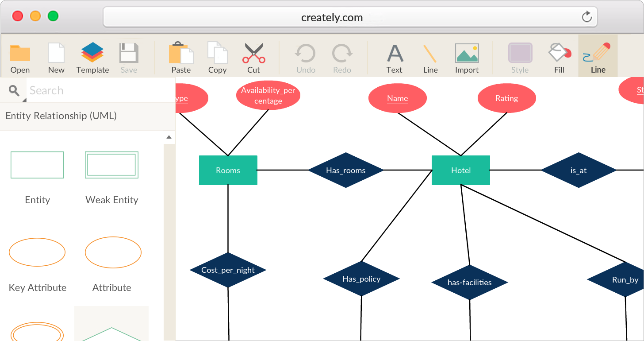Click the Open folder icon
This screenshot has width=644, height=341.
pyautogui.click(x=20, y=54)
